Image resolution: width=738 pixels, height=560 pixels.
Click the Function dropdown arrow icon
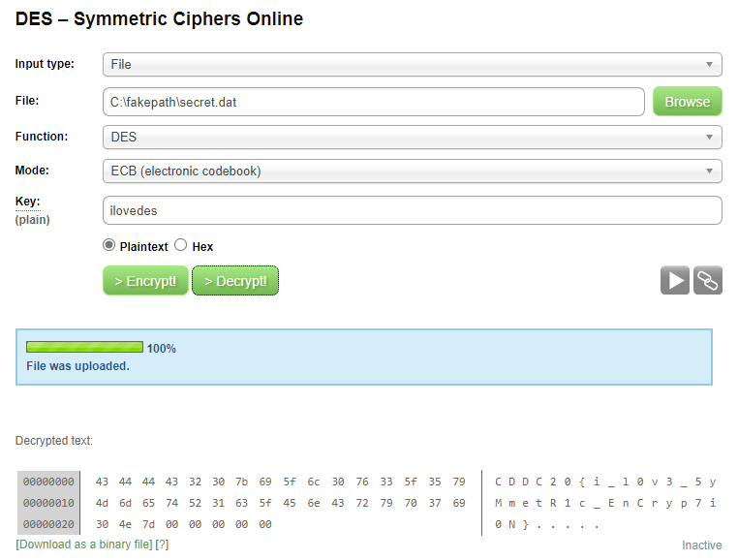pyautogui.click(x=709, y=137)
